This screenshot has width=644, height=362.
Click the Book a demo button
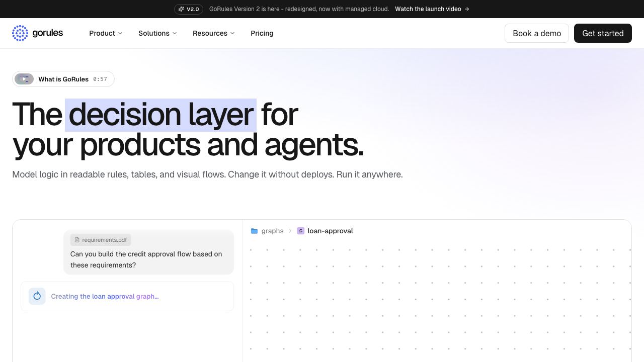point(537,33)
